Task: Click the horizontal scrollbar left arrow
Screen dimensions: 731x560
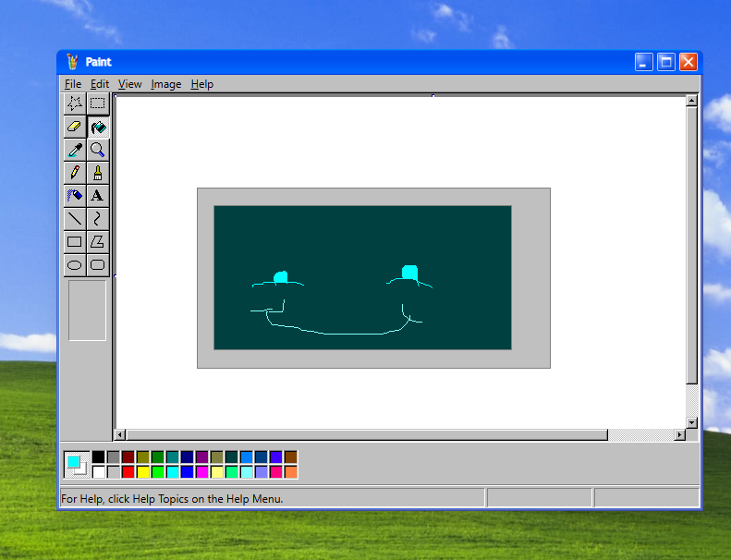Action: point(120,434)
